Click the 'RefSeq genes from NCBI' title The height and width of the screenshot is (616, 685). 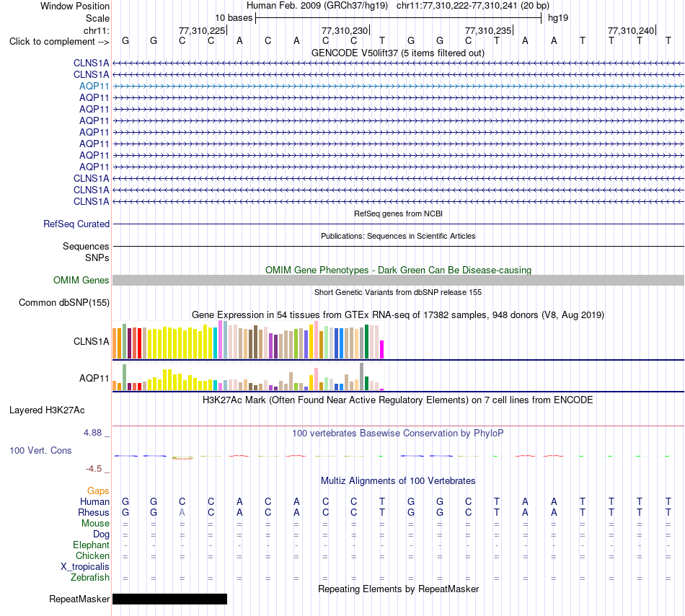point(398,214)
